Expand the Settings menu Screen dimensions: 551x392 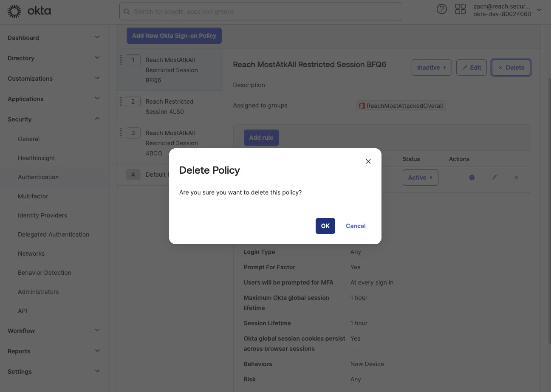point(55,372)
